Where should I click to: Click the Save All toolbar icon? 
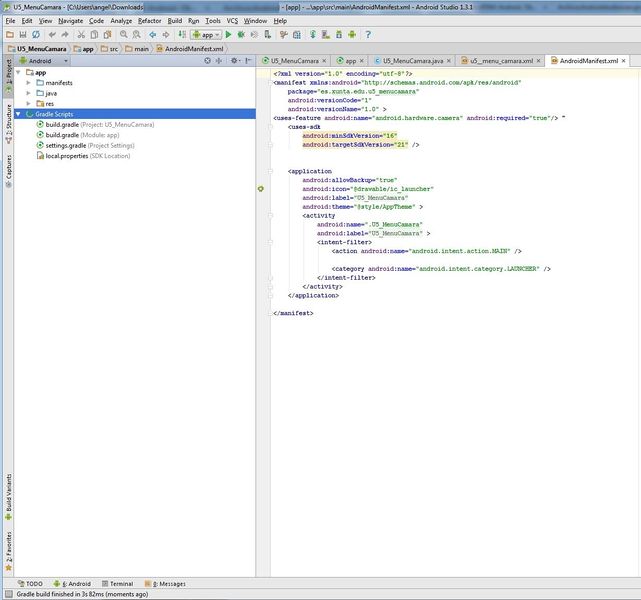[23, 35]
